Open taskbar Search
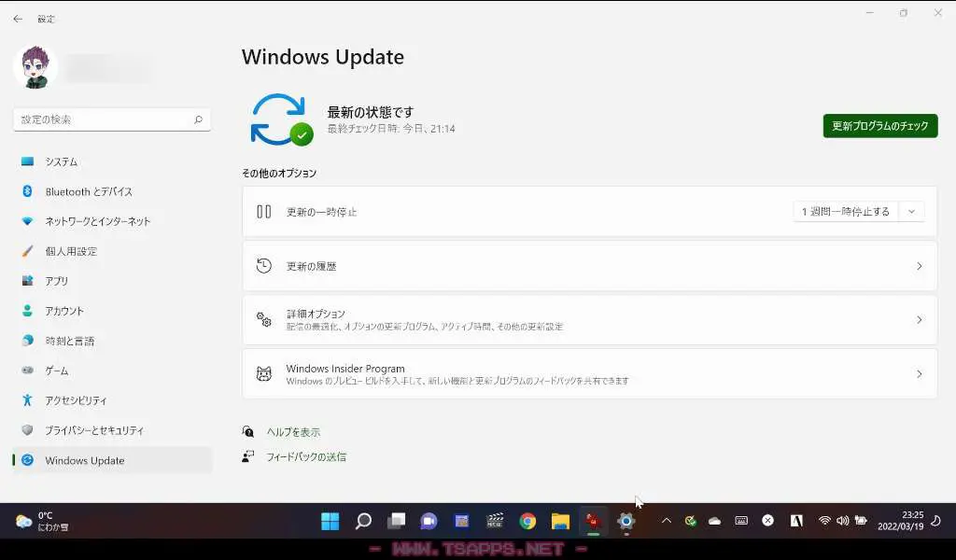Viewport: 956px width, 560px height. (363, 522)
